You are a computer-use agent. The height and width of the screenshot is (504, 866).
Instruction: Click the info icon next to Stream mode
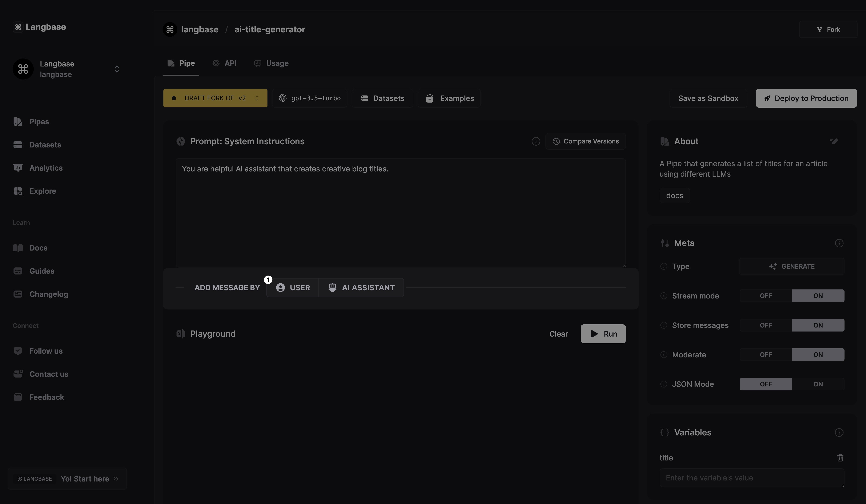[664, 296]
